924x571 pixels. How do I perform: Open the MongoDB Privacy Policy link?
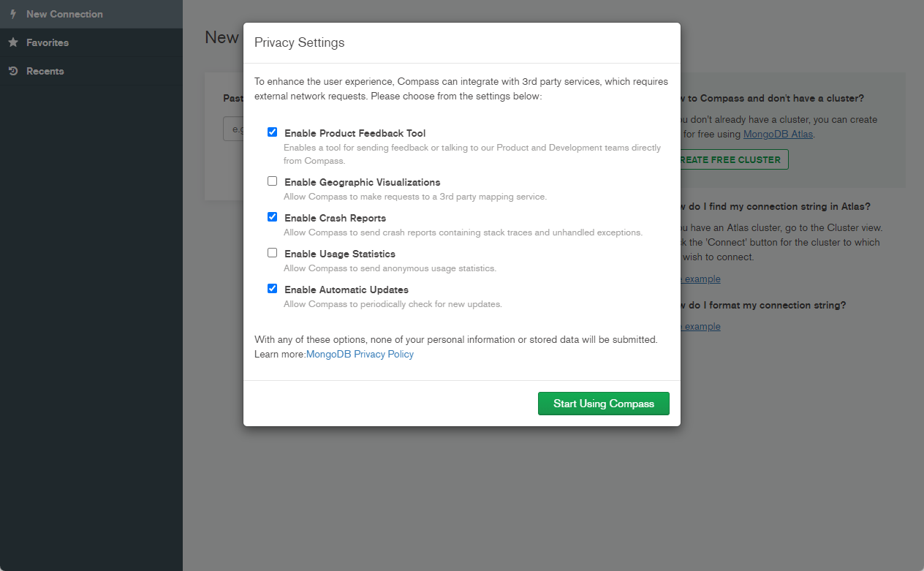(360, 354)
